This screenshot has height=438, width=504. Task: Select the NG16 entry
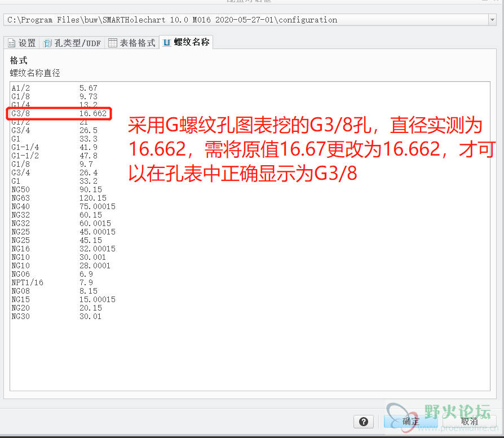20,249
